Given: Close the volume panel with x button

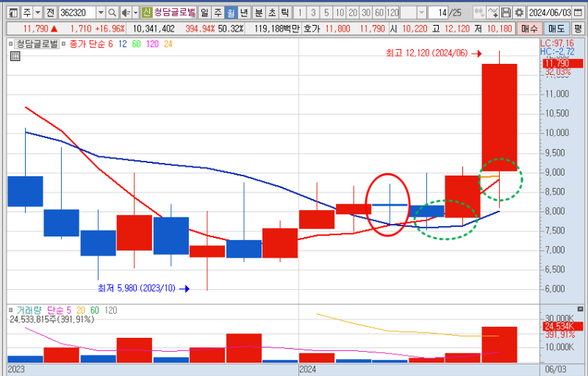Looking at the screenshot, I should (x=580, y=309).
